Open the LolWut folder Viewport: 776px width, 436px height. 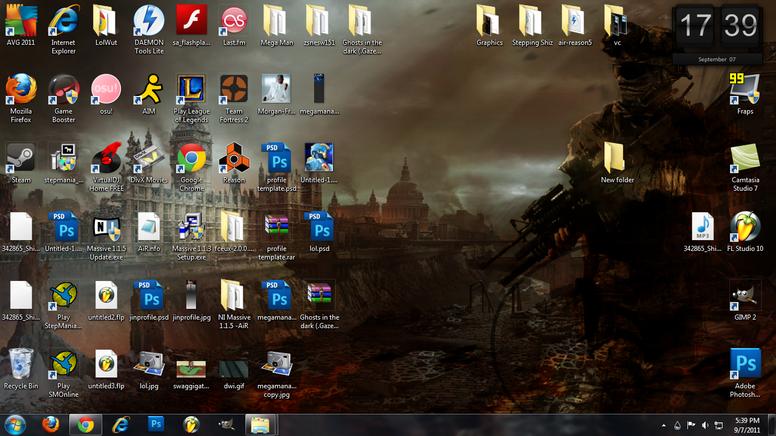[x=106, y=25]
